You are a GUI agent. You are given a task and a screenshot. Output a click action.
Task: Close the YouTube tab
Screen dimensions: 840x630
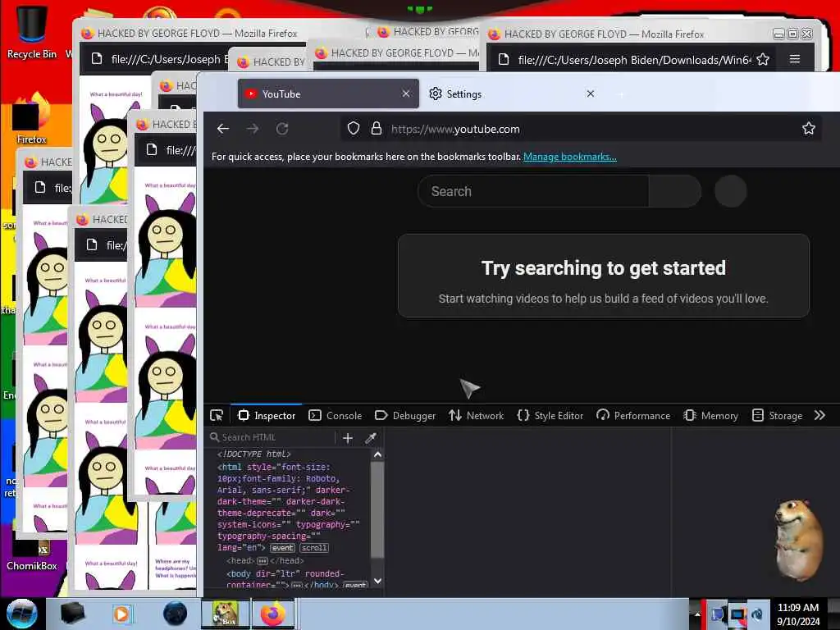406,94
